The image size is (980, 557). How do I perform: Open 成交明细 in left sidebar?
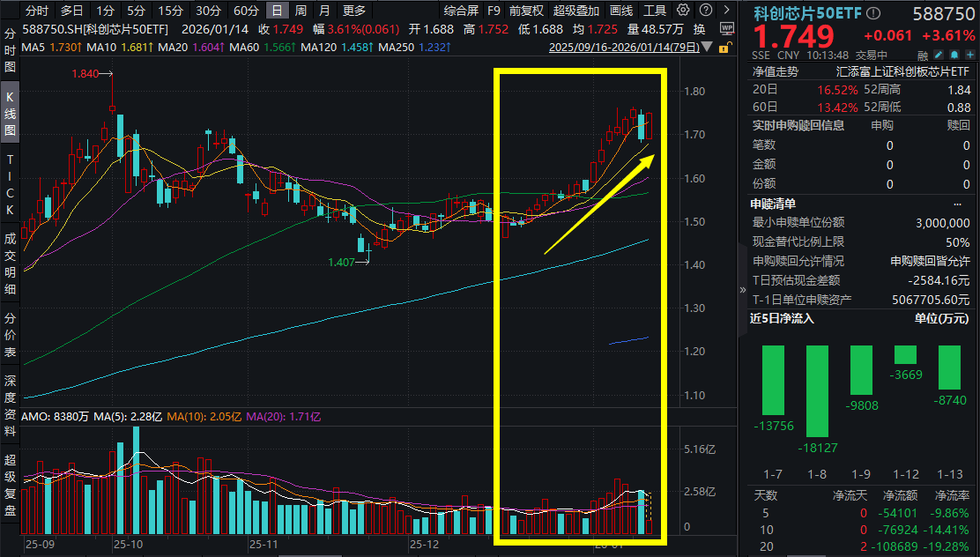(x=10, y=264)
